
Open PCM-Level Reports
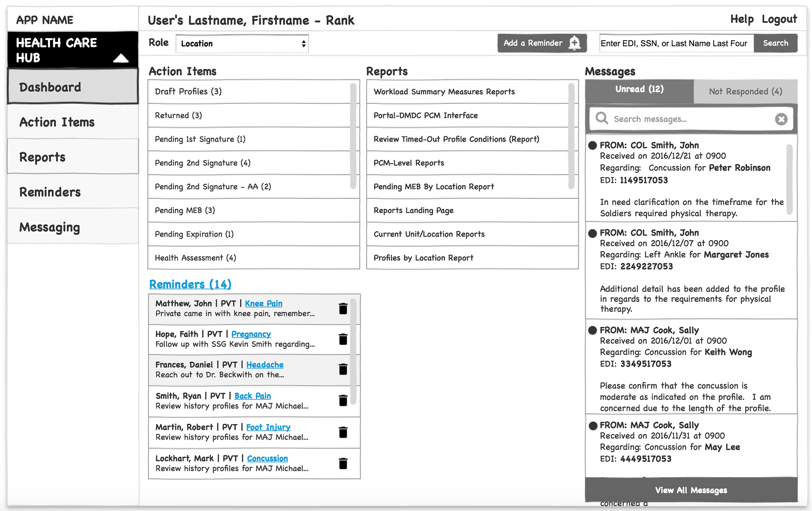point(472,163)
